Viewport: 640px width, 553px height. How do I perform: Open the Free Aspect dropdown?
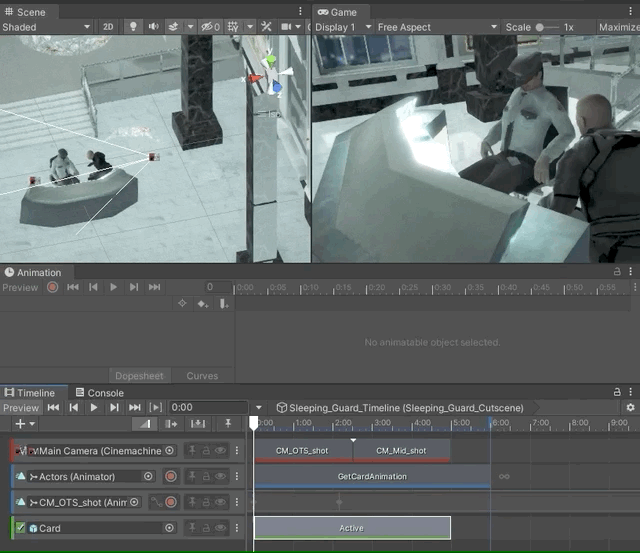[x=430, y=27]
